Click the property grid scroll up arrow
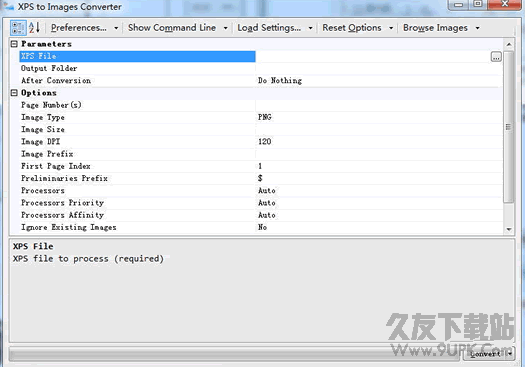The image size is (525, 367). click(x=509, y=45)
